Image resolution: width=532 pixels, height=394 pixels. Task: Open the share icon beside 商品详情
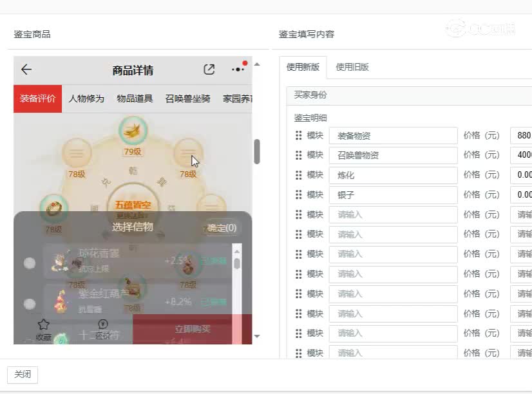point(209,70)
